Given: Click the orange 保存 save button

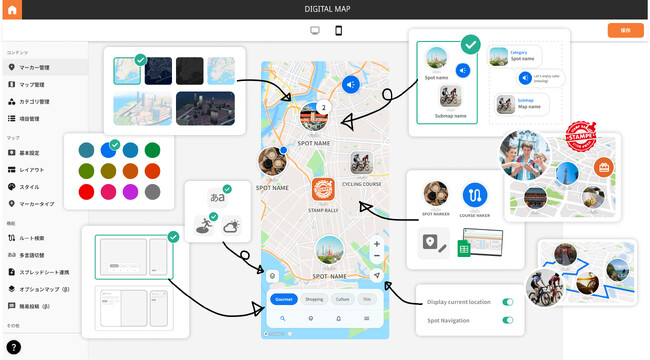Looking at the screenshot, I should click(626, 30).
